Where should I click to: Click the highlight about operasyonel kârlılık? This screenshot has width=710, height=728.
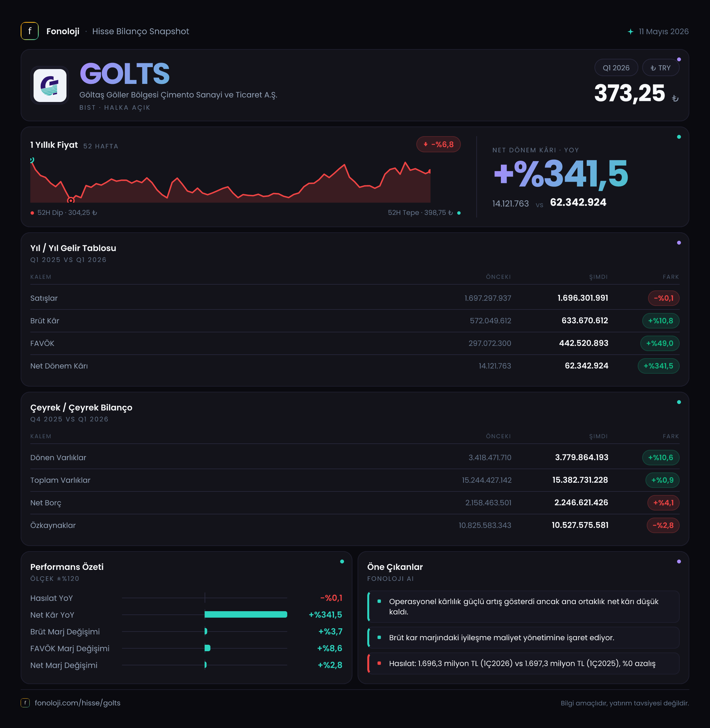tap(523, 606)
